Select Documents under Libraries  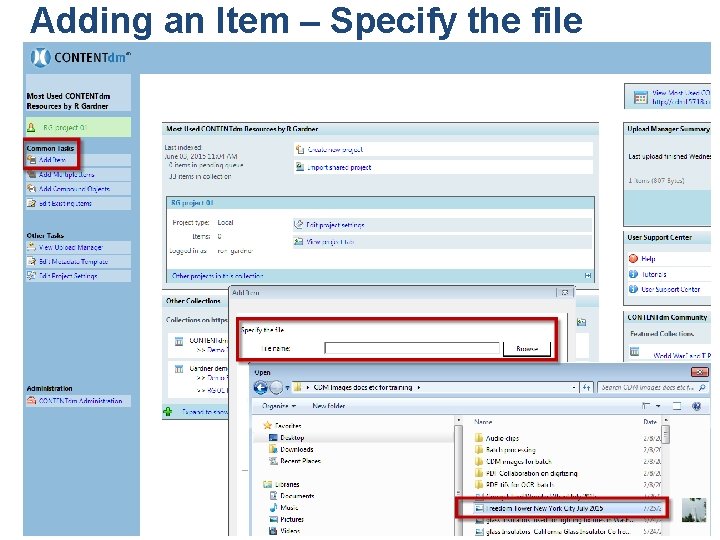[297, 496]
